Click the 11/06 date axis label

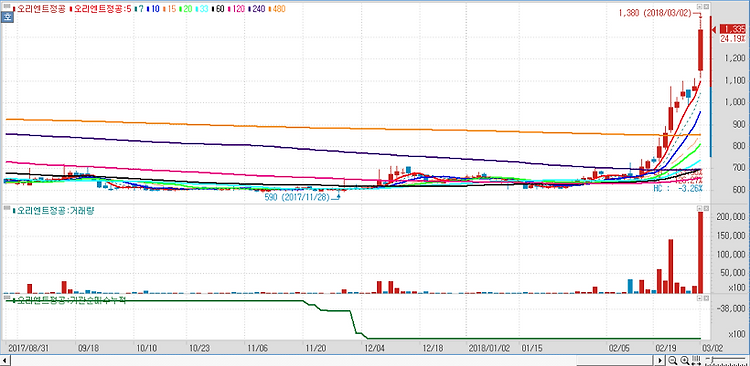(x=257, y=347)
